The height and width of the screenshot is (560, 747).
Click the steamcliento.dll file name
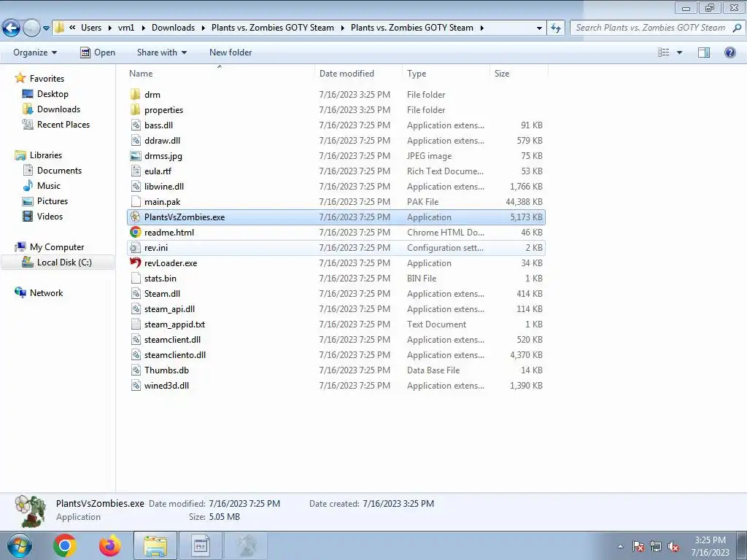point(175,355)
